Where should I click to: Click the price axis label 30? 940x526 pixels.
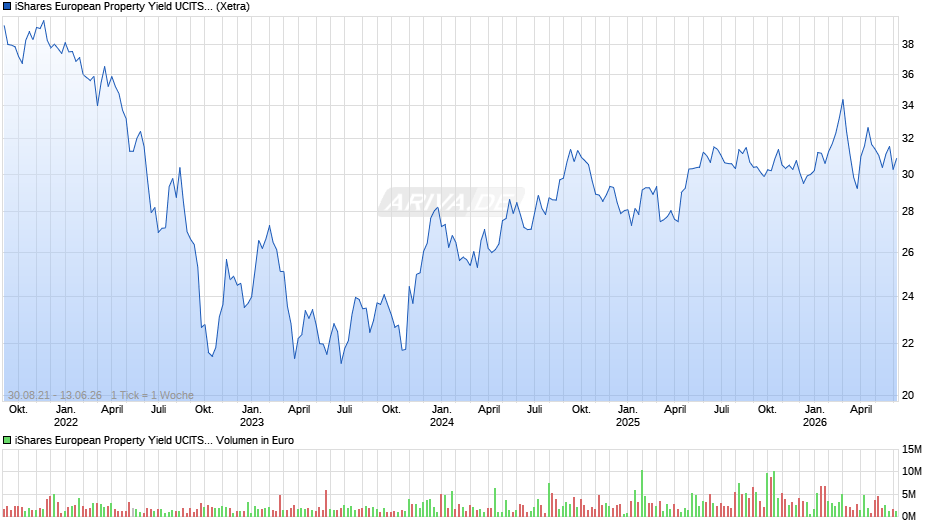(x=908, y=175)
